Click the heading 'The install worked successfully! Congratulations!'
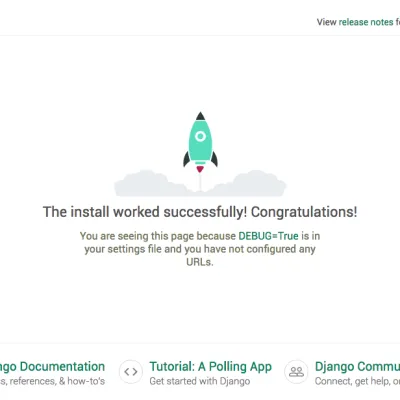 [200, 212]
